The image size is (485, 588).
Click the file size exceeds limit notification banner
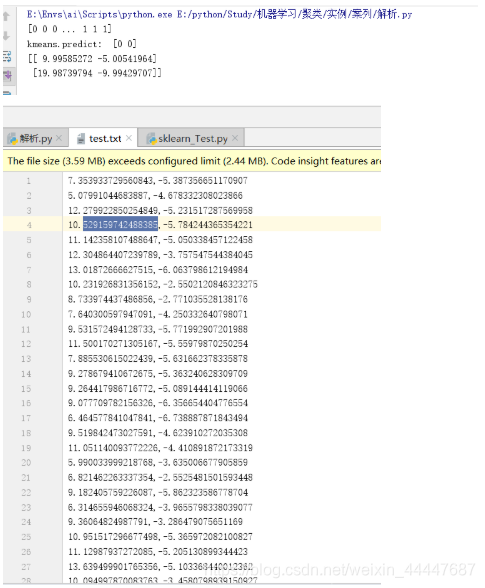pyautogui.click(x=192, y=161)
